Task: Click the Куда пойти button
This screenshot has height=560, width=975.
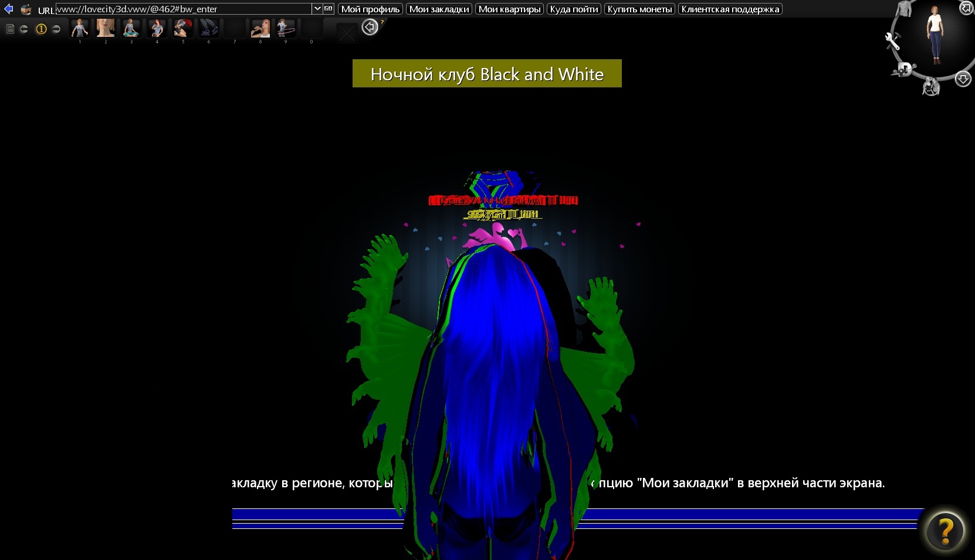Action: 574,9
